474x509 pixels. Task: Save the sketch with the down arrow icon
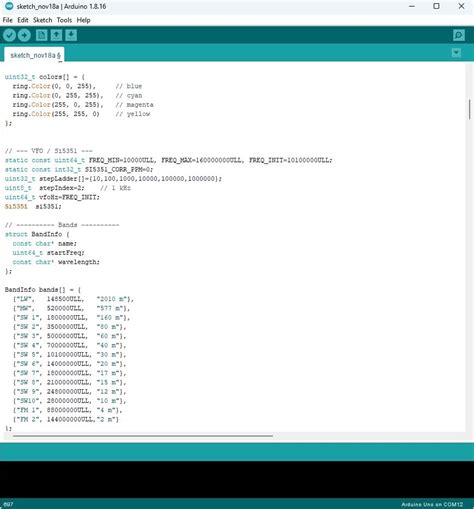71,35
